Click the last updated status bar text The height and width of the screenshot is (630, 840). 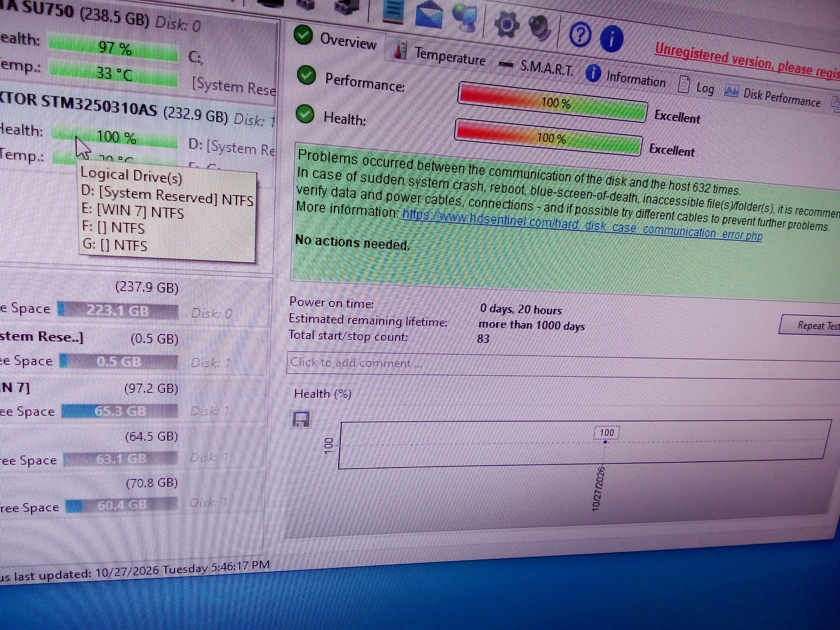pos(135,571)
